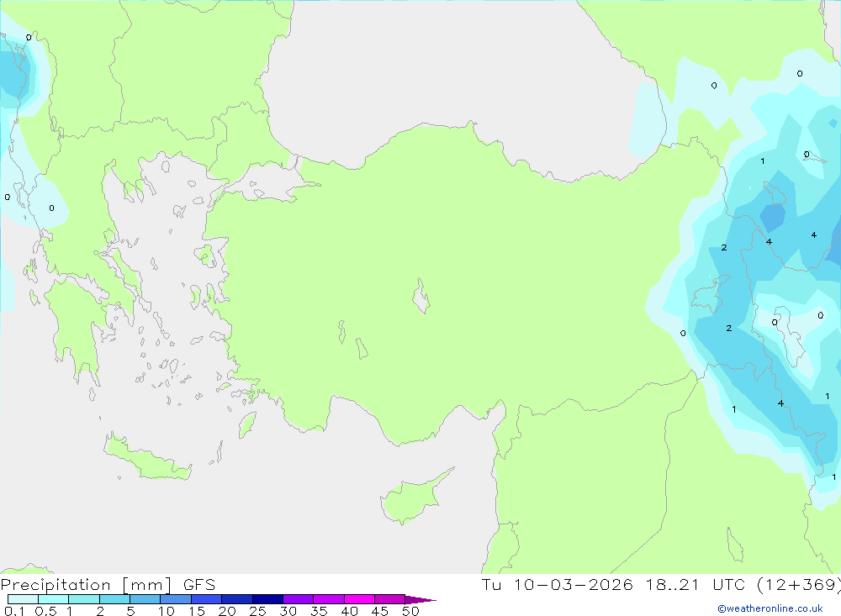The width and height of the screenshot is (841, 616).
Task: Select the 0.1–0.5 mm legend color swatch
Action: (23, 599)
